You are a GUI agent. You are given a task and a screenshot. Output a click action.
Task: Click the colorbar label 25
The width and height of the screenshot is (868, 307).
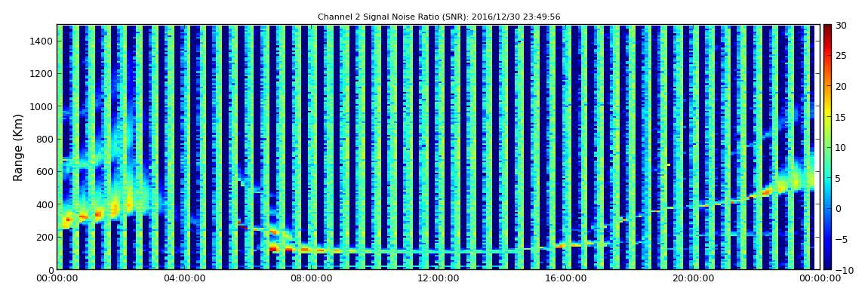841,56
